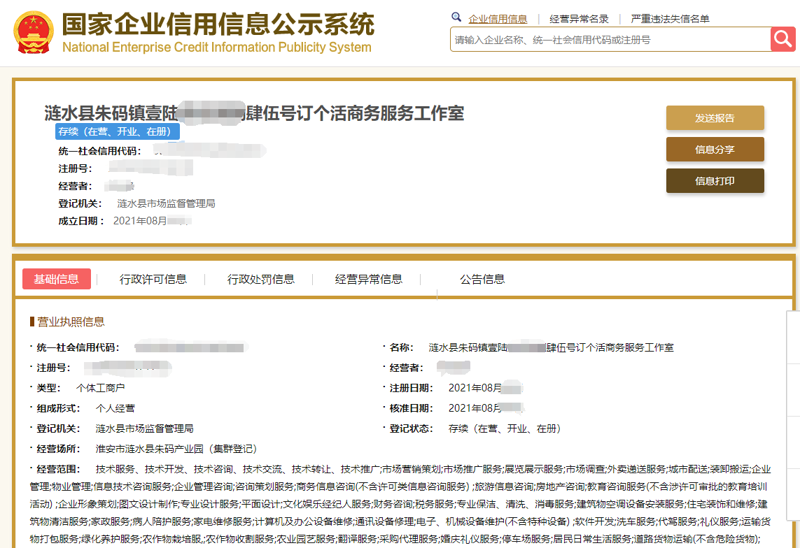This screenshot has width=800, height=548.
Task: Click the 国家企业信用信息公示系统 site title
Action: [x=218, y=24]
